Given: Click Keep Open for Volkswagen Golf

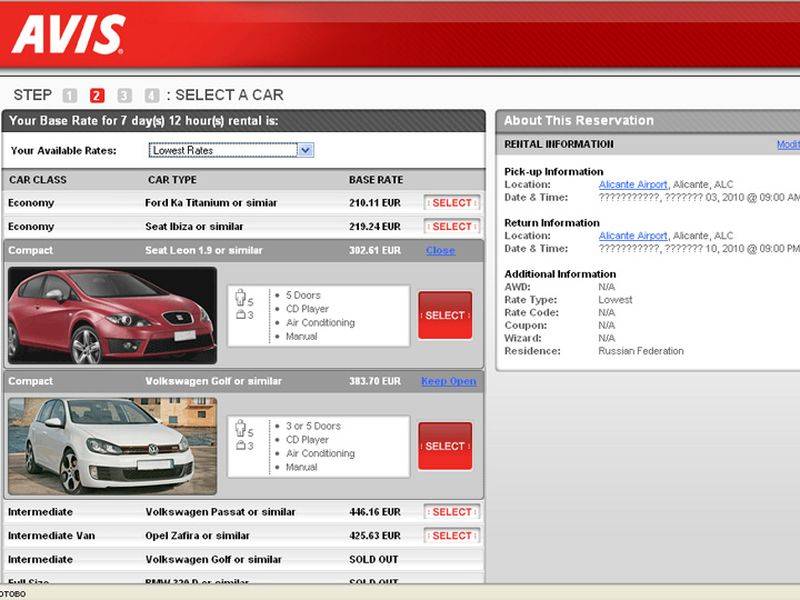Looking at the screenshot, I should 448,381.
